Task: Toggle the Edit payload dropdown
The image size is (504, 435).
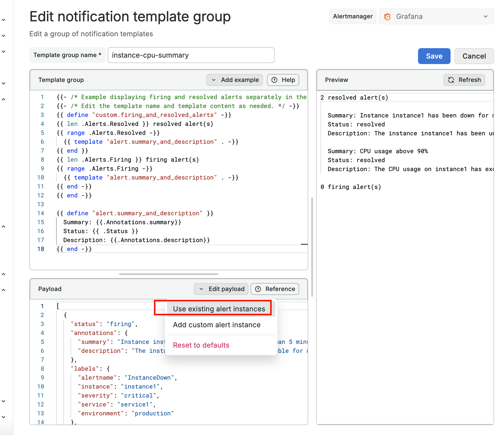Action: 221,289
